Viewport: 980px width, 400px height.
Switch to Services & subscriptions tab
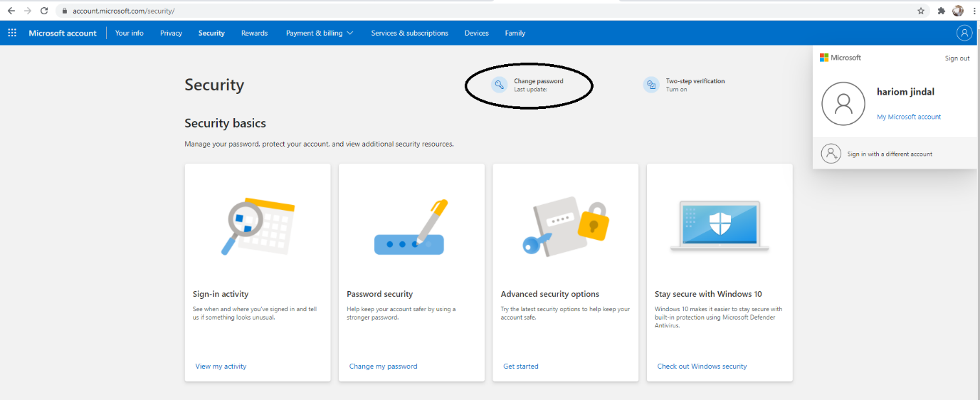pos(409,33)
